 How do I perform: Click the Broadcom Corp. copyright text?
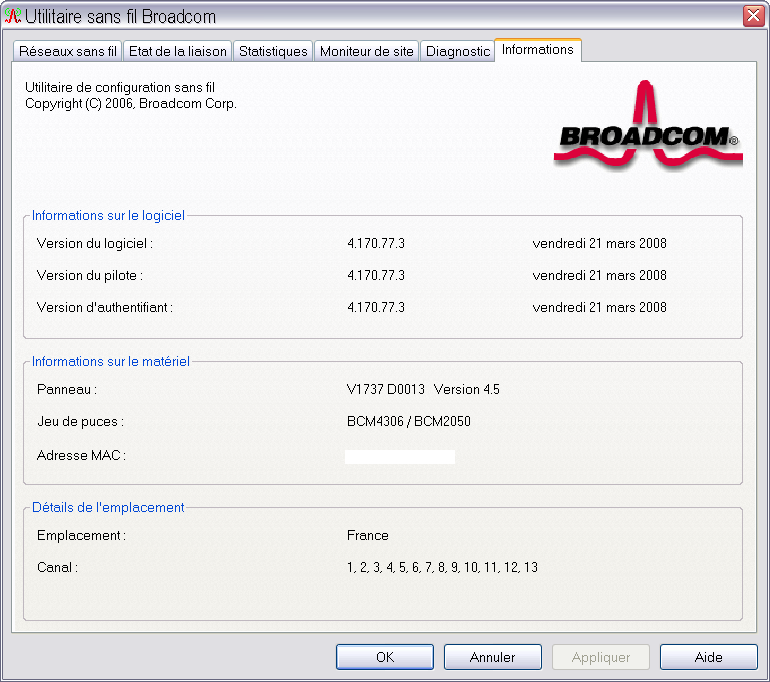coord(130,103)
